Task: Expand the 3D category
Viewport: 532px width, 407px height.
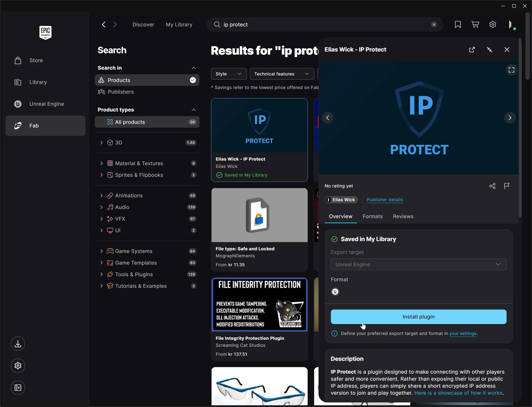Action: click(x=101, y=143)
